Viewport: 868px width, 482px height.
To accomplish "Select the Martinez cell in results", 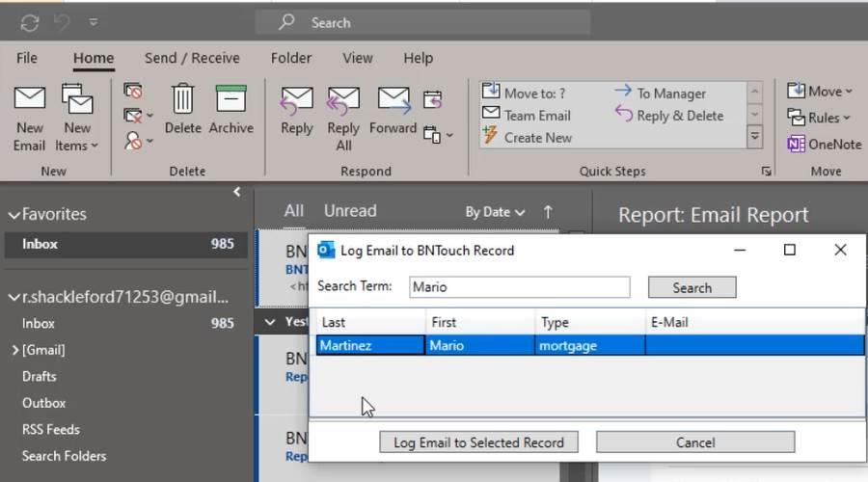I will coord(370,345).
